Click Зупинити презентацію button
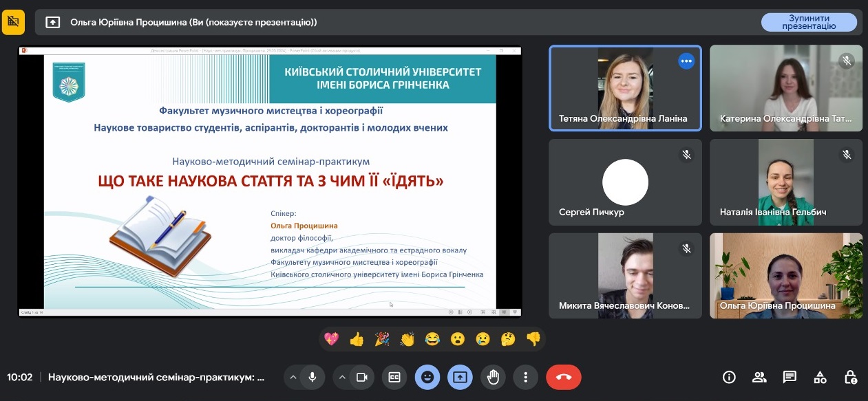This screenshot has height=401, width=868. (x=809, y=22)
